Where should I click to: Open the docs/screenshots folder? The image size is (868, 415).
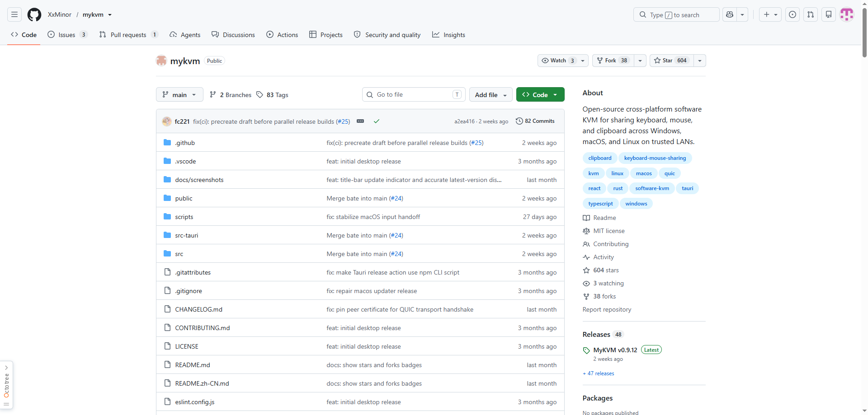click(199, 180)
